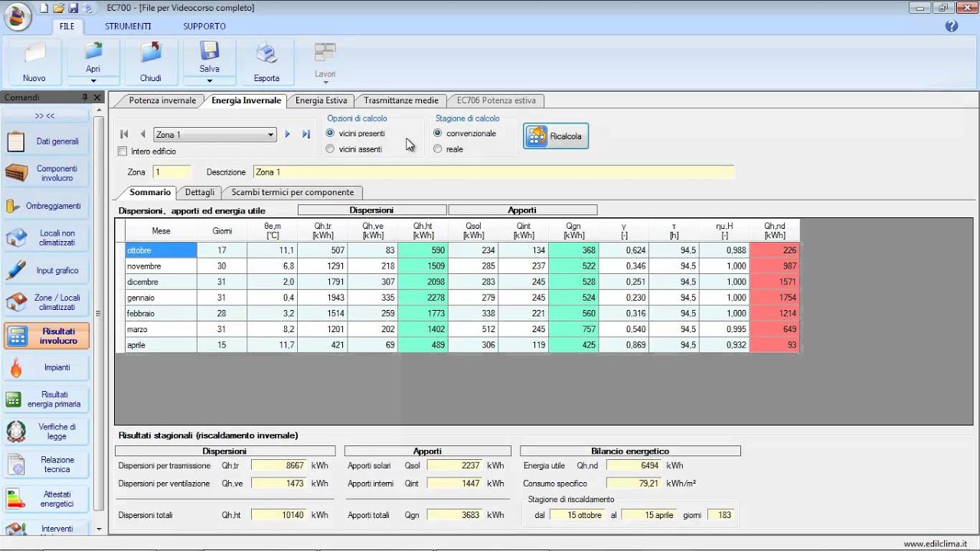Open Dati generali in Comandi panel
The height and width of the screenshot is (551, 980).
coord(47,142)
